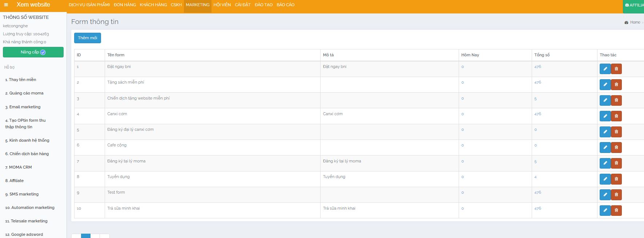Open the KHÁCH HÀNG menu
This screenshot has height=238, width=644.
click(x=153, y=5)
